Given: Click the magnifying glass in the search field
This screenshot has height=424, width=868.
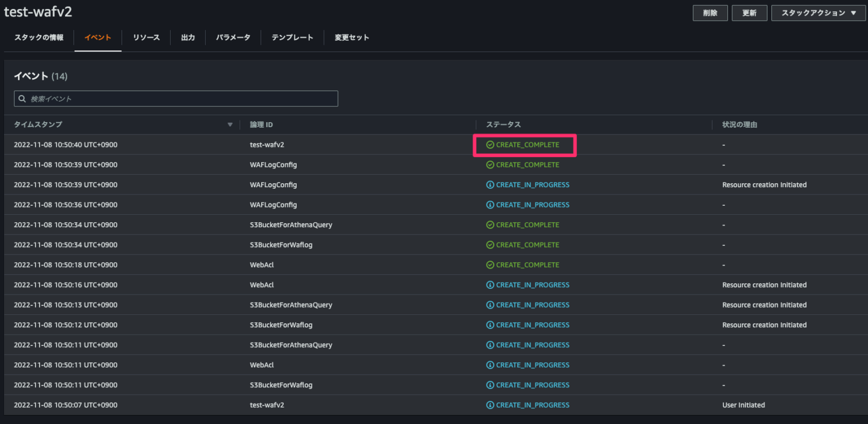Looking at the screenshot, I should click(22, 98).
